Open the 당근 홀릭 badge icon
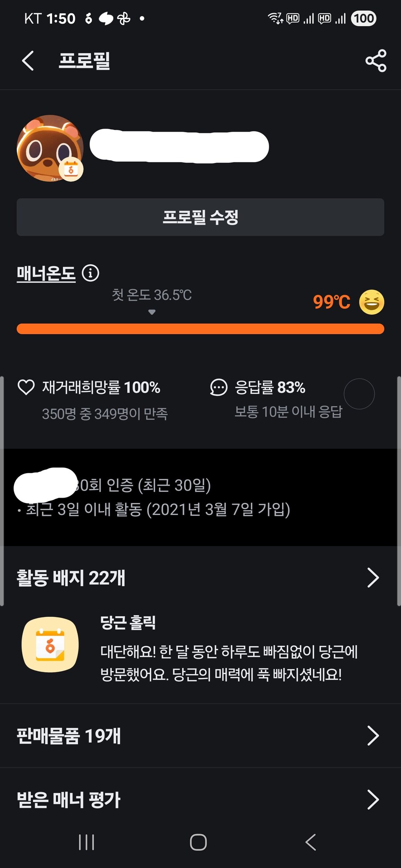The height and width of the screenshot is (868, 401). pyautogui.click(x=50, y=644)
